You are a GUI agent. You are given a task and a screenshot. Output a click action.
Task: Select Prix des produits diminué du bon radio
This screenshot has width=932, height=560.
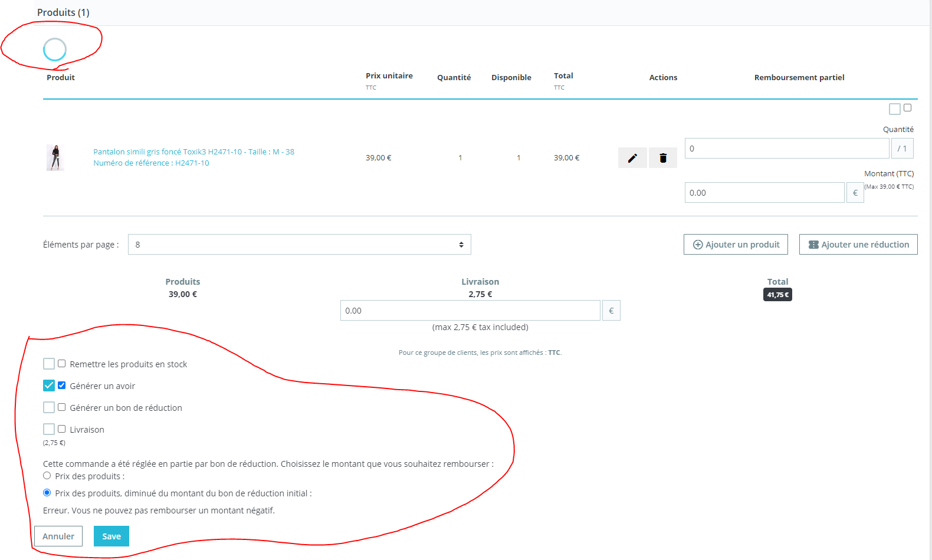pyautogui.click(x=47, y=493)
